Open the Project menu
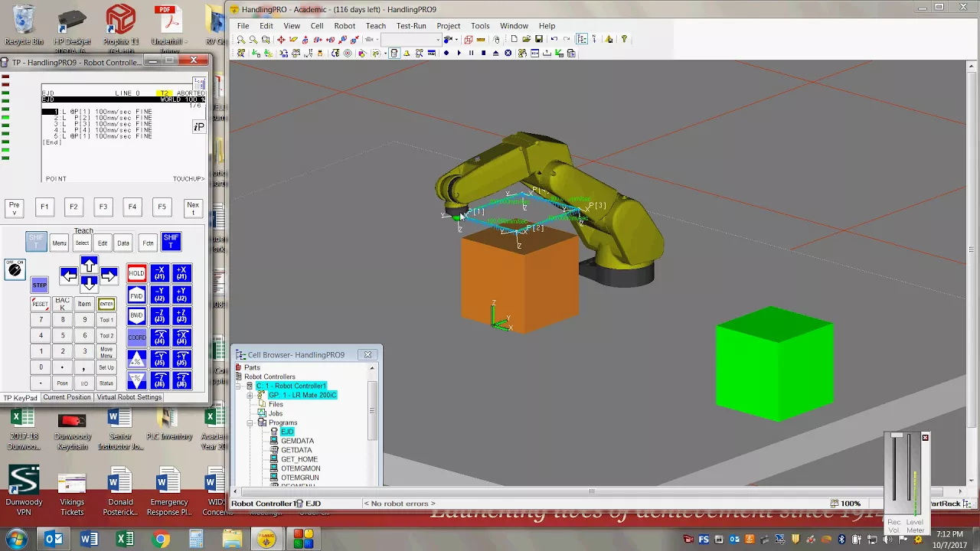 click(x=449, y=25)
